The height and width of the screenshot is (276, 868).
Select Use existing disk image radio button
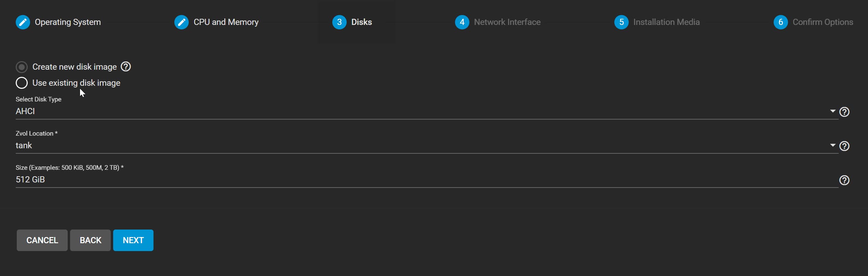(x=22, y=83)
